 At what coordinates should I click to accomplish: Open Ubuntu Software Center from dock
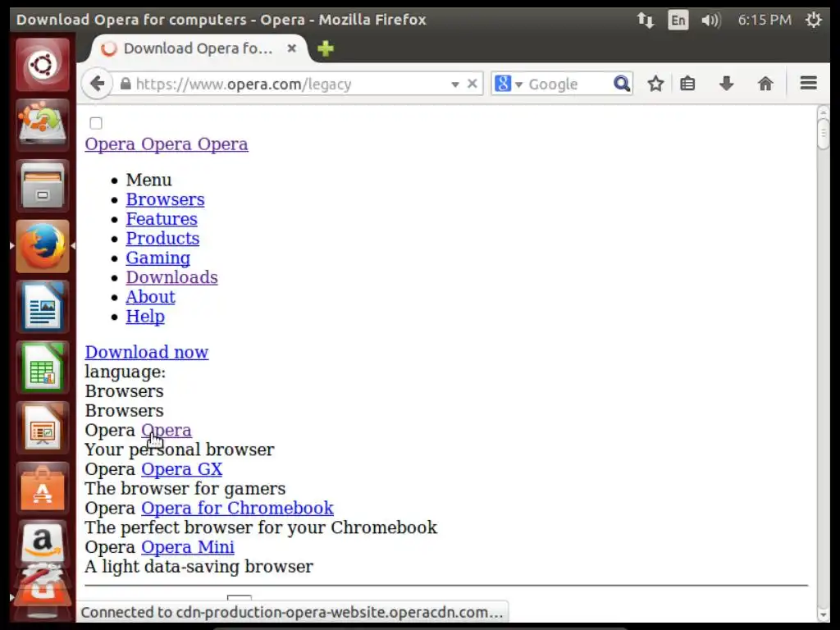pos(43,489)
